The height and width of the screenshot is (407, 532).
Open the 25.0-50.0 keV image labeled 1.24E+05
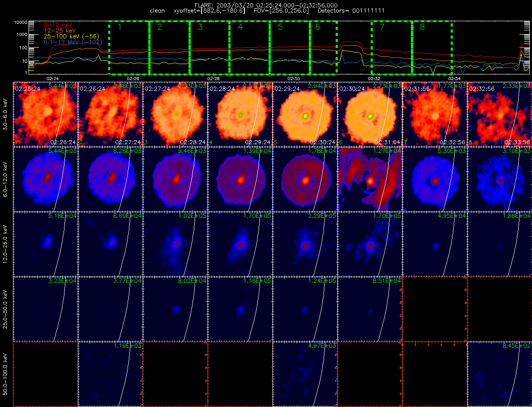click(x=305, y=309)
